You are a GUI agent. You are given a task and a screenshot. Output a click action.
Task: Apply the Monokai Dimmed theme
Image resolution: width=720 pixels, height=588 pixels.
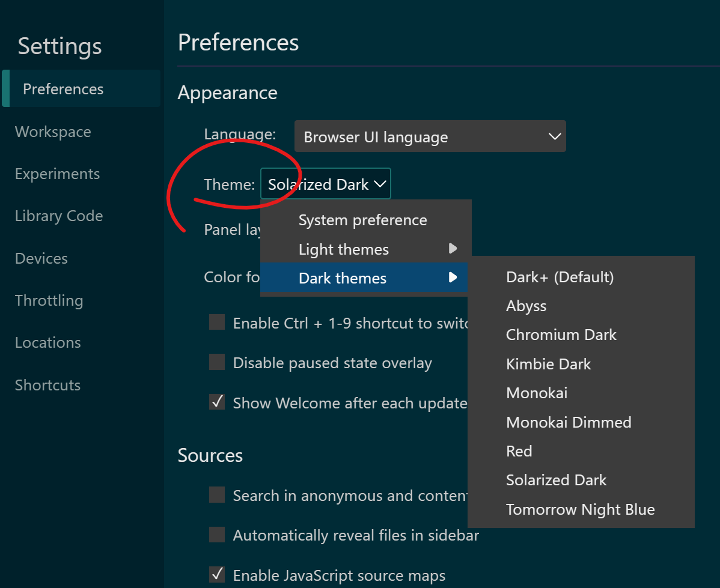[581, 422]
